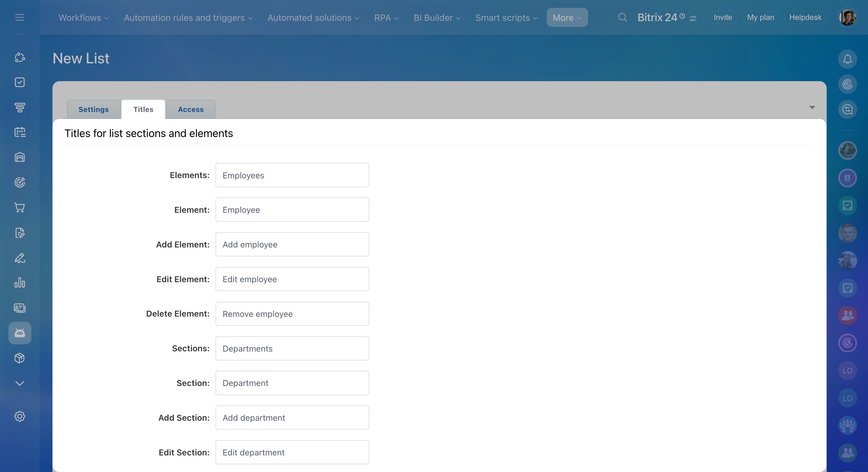Click the tab bar dropdown triangle

812,107
